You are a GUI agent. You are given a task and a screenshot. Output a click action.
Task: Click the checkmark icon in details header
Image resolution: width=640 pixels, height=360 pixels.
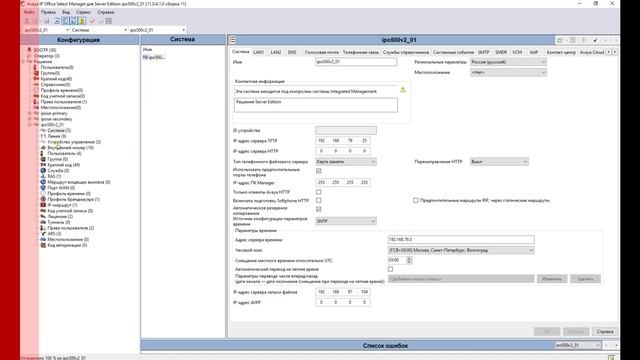[595, 40]
